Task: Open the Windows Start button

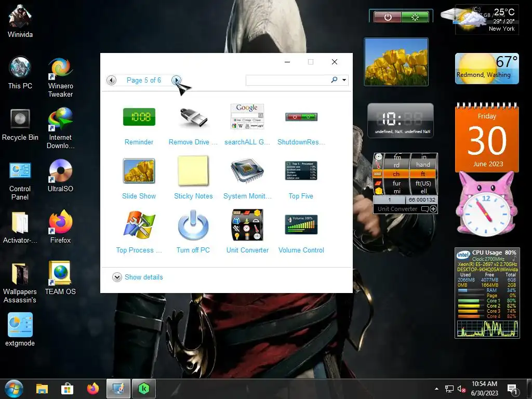Action: [14, 389]
